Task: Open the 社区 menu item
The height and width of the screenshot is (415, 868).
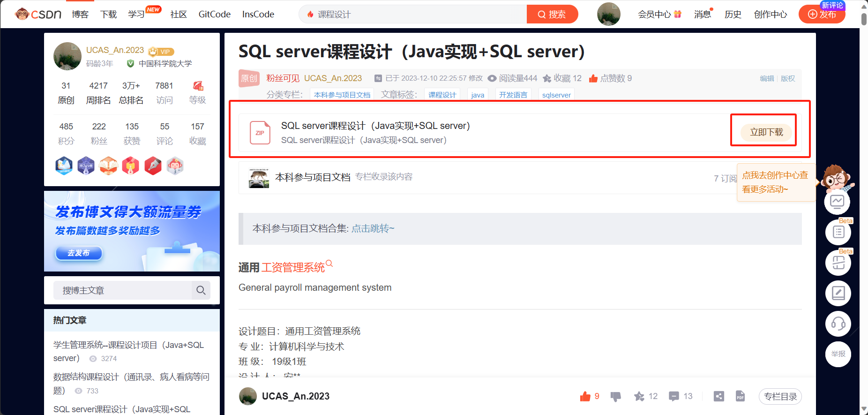Action: pos(179,15)
